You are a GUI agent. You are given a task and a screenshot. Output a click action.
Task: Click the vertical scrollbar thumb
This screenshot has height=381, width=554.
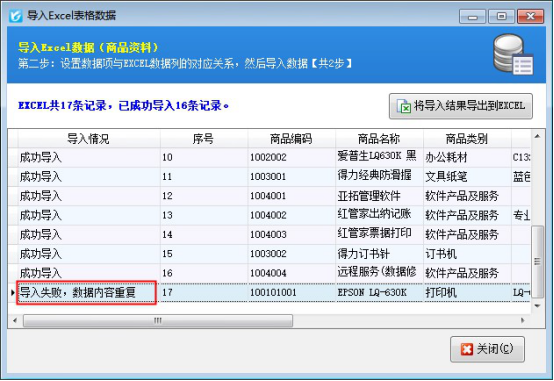point(537,262)
